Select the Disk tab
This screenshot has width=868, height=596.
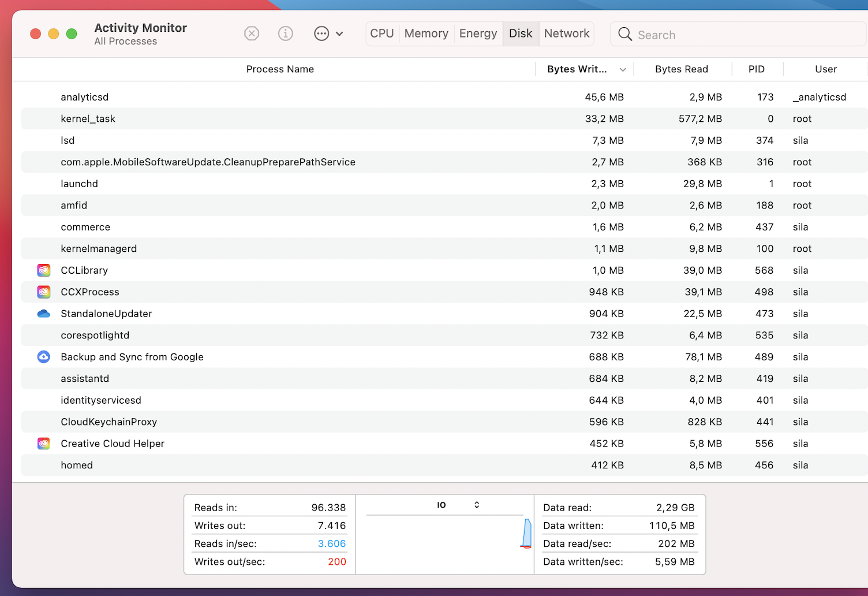click(x=521, y=33)
